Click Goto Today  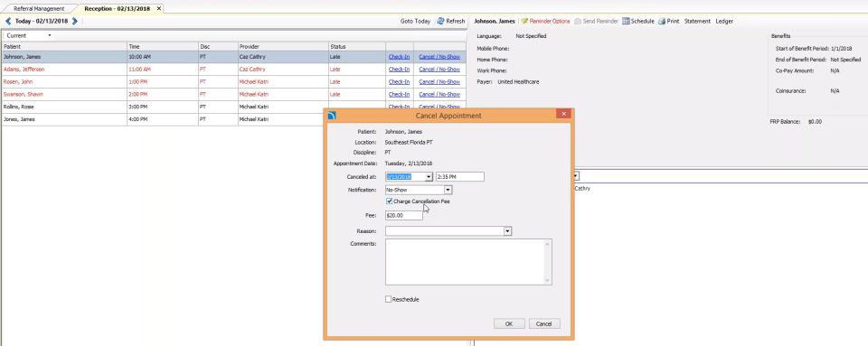click(x=415, y=22)
